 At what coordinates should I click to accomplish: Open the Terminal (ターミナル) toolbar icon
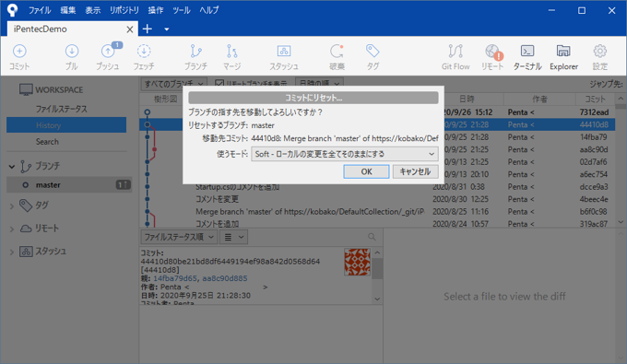(527, 51)
